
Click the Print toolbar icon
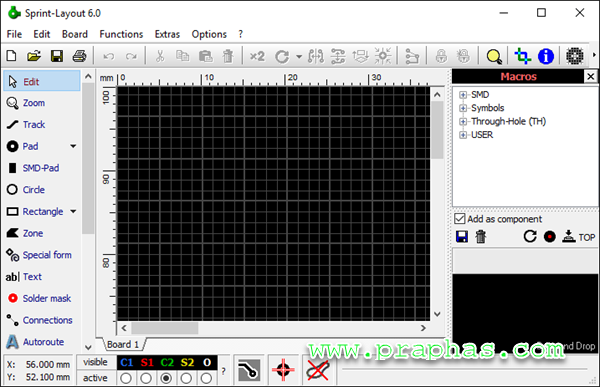coord(79,56)
